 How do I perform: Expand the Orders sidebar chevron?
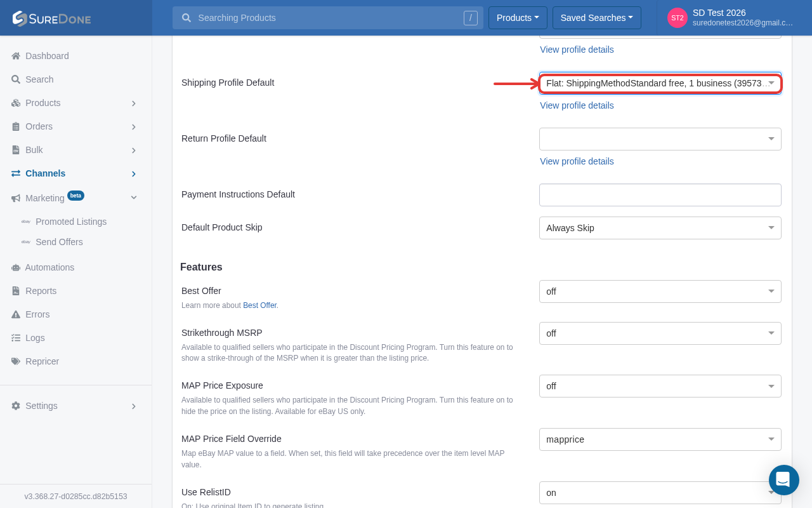coord(134,126)
